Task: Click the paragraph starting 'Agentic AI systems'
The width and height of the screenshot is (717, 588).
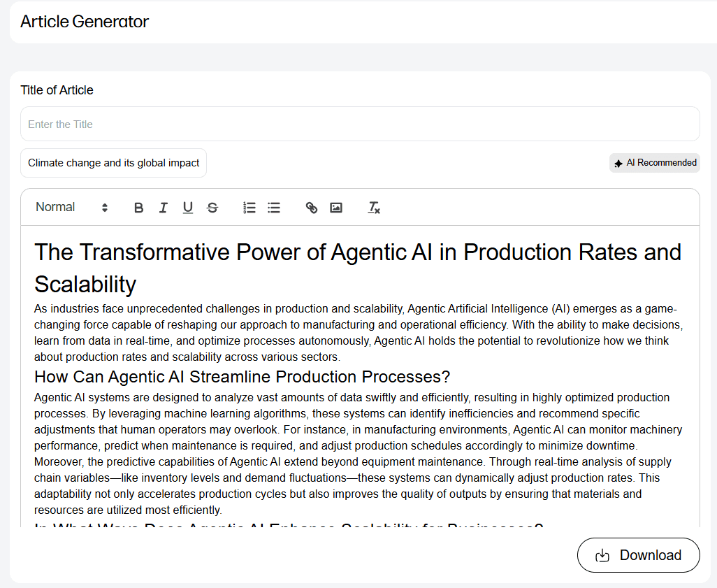Action: click(358, 422)
